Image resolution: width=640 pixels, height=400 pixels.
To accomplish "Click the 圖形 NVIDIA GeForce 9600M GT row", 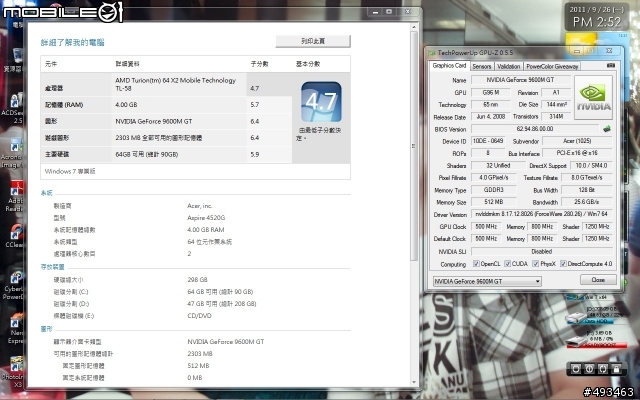I will (166, 121).
